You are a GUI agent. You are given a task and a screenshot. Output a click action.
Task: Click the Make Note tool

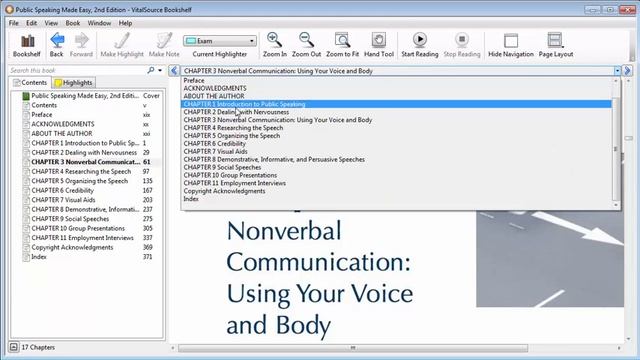click(x=164, y=45)
